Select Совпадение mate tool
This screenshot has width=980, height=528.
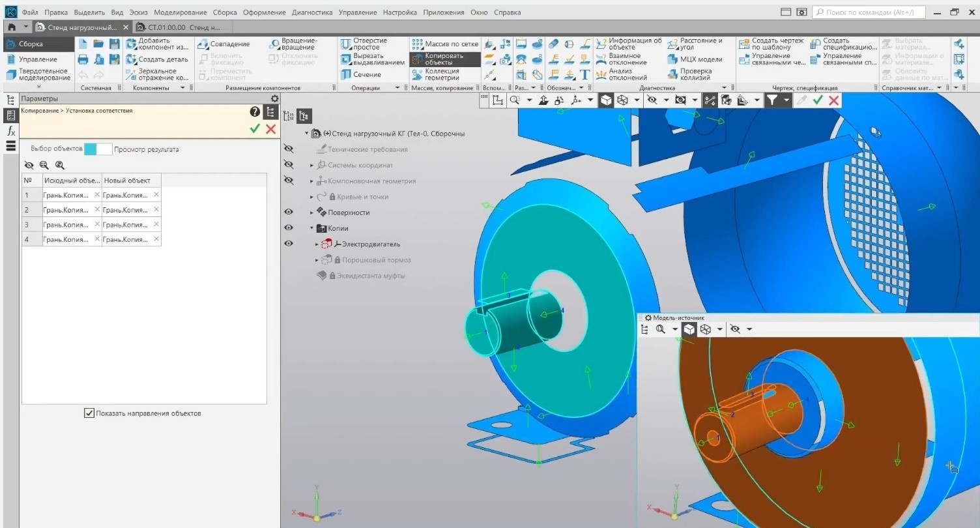[x=224, y=44]
